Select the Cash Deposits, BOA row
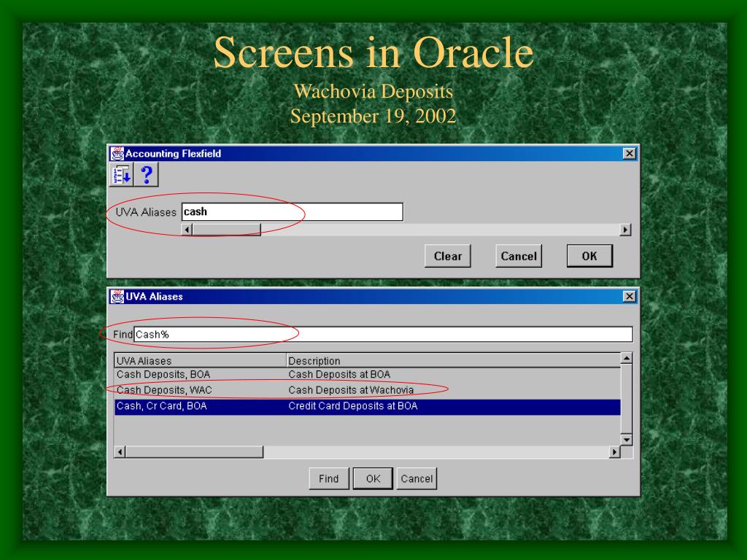Viewport: 747px width, 560px height. 368,374
